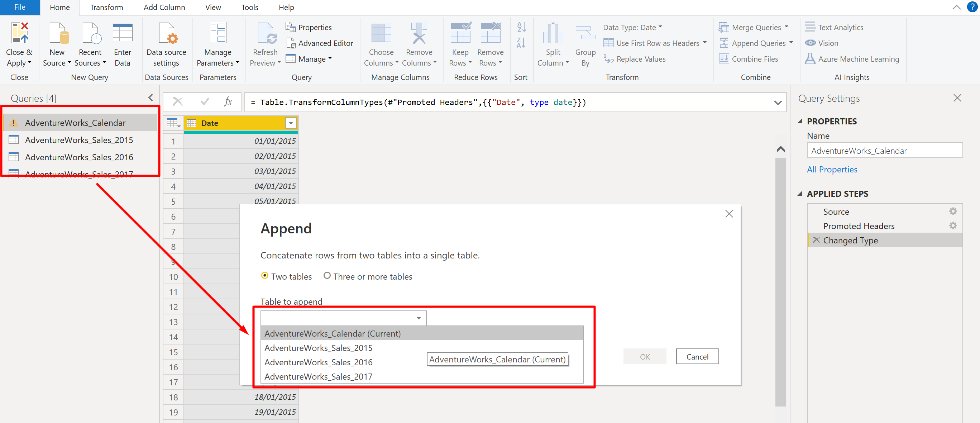Open the Advanced Editor

[320, 43]
